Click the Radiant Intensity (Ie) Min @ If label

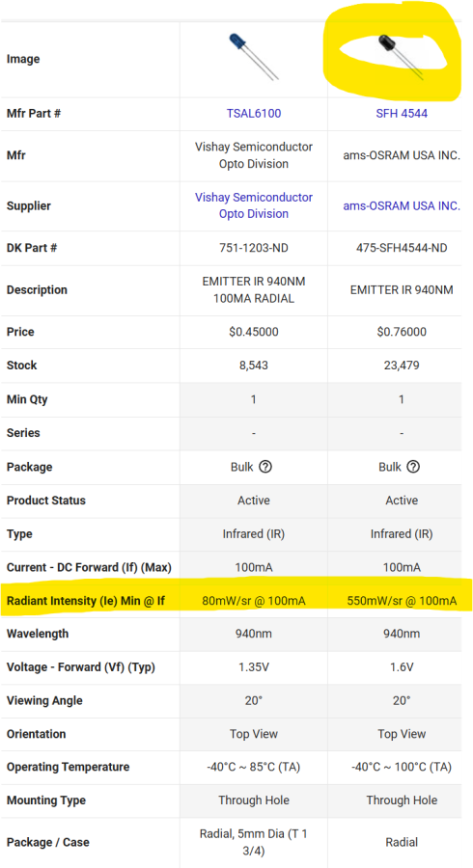[x=86, y=601]
